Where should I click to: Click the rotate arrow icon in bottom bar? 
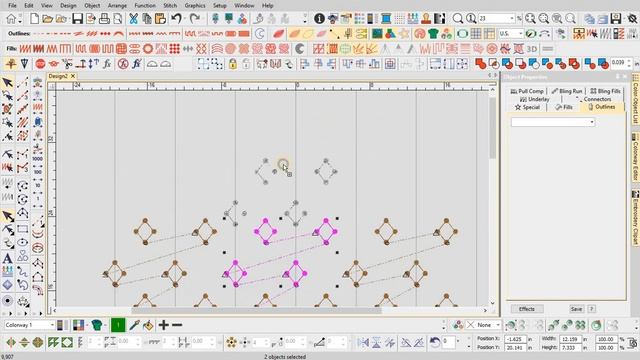click(x=435, y=342)
